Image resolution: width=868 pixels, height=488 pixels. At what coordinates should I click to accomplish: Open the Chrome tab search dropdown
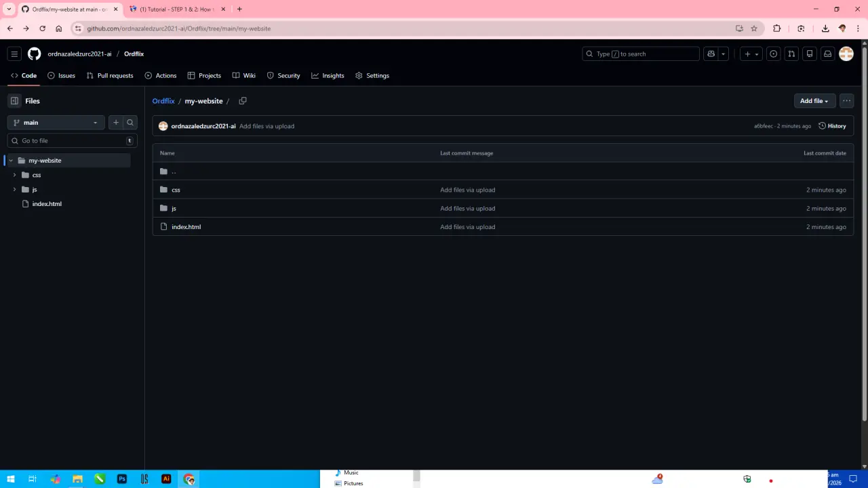pos(9,9)
